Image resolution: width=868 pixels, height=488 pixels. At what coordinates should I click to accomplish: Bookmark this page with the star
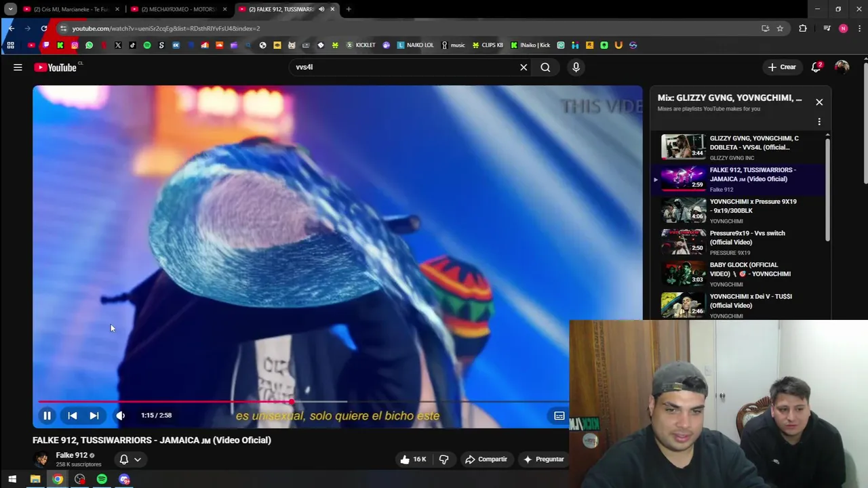coord(780,28)
